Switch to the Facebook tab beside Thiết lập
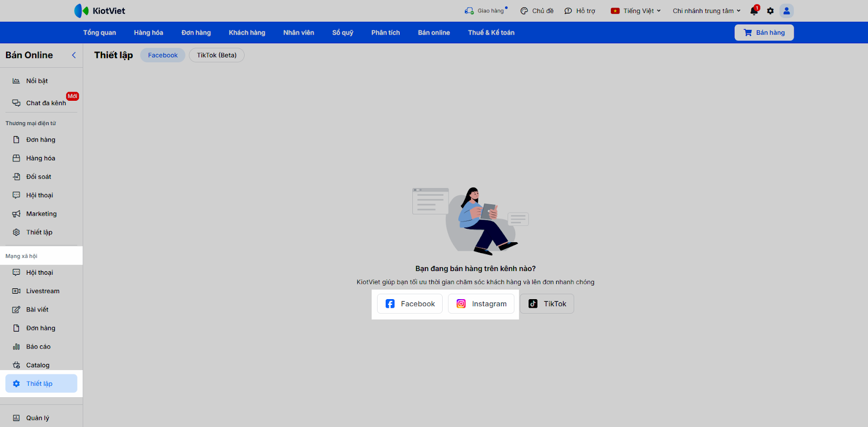868x427 pixels. 163,55
